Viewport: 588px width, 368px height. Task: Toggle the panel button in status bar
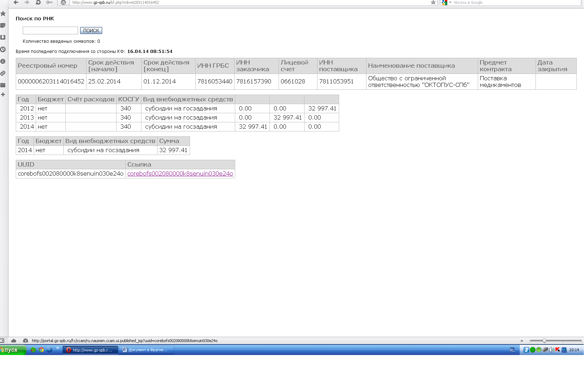click(2, 341)
